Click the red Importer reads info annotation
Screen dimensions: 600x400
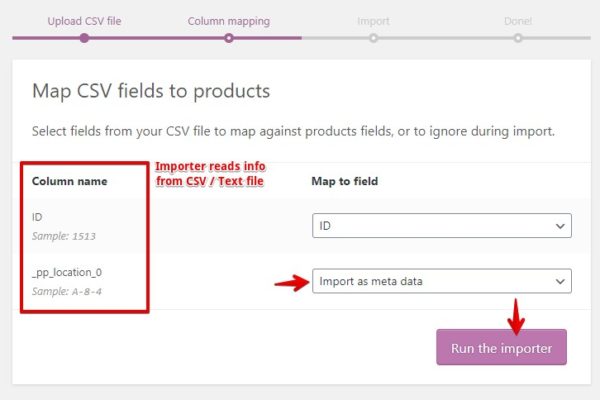211,173
